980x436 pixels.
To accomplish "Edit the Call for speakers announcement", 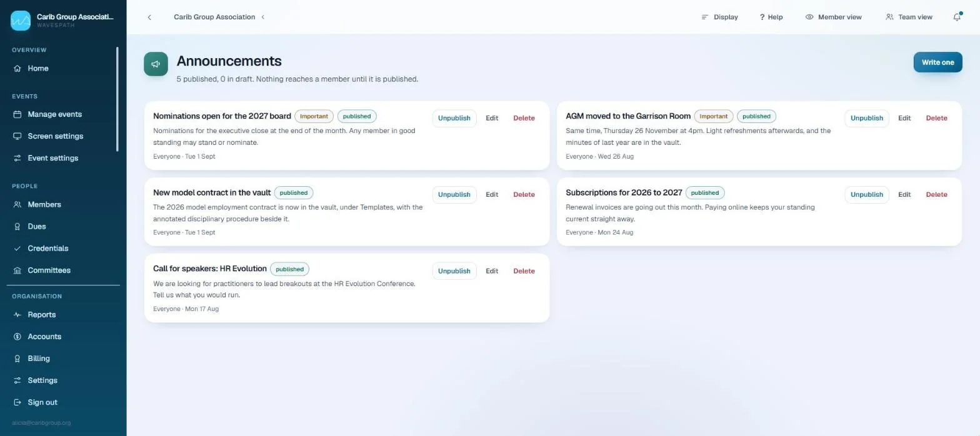I will point(492,271).
